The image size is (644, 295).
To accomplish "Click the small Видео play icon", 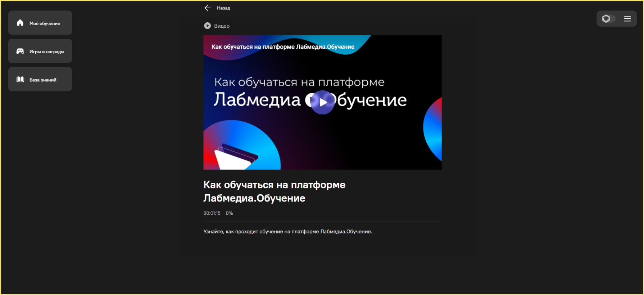I will coord(207,26).
